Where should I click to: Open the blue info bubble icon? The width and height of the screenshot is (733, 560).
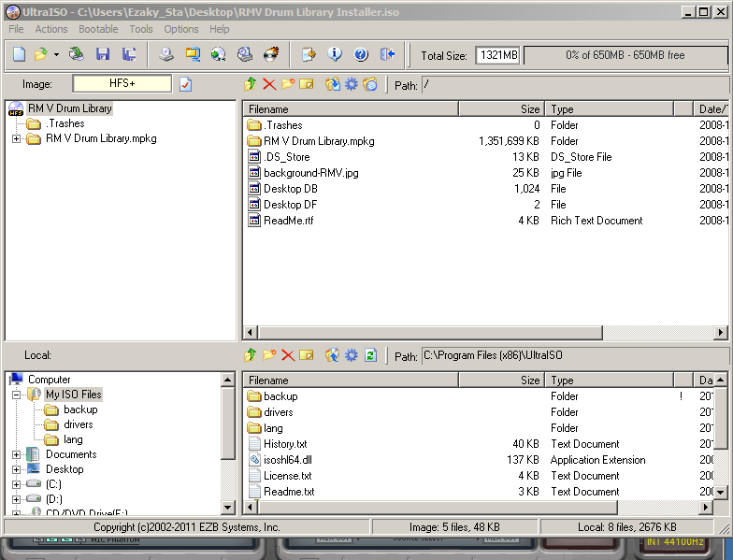[335, 54]
